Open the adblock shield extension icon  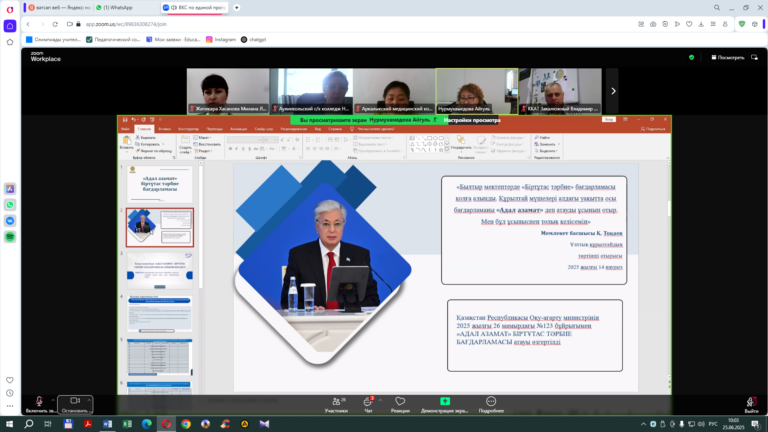(742, 24)
